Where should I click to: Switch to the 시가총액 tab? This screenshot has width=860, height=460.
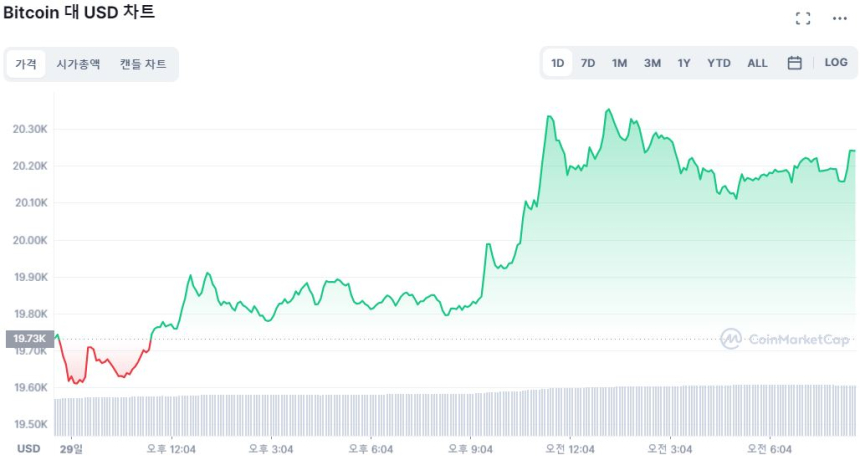[78, 64]
